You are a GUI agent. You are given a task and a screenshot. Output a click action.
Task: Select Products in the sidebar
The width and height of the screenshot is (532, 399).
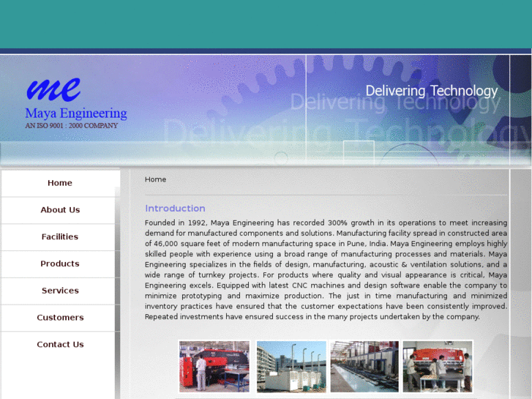click(x=60, y=264)
